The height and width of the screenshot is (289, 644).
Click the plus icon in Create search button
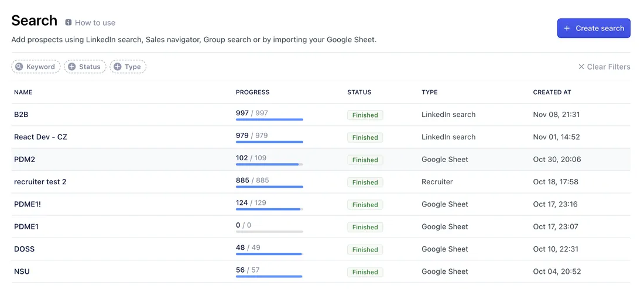(x=567, y=28)
